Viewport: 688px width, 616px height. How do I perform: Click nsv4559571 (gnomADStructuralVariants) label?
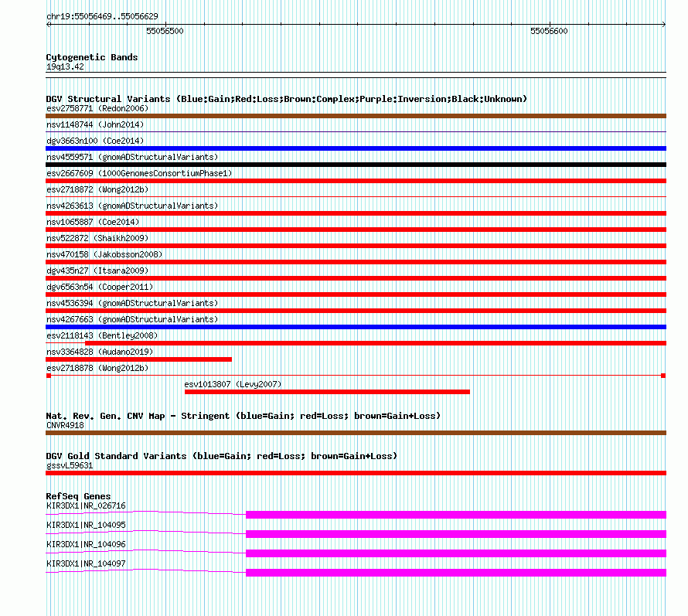tap(132, 157)
